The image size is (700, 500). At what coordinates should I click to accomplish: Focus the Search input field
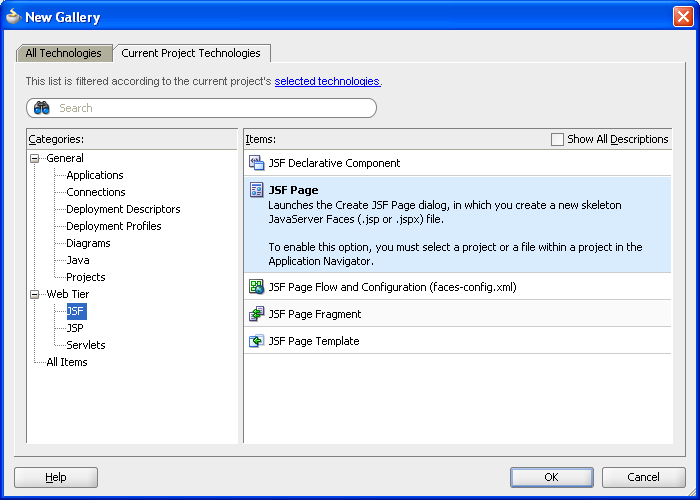[201, 108]
